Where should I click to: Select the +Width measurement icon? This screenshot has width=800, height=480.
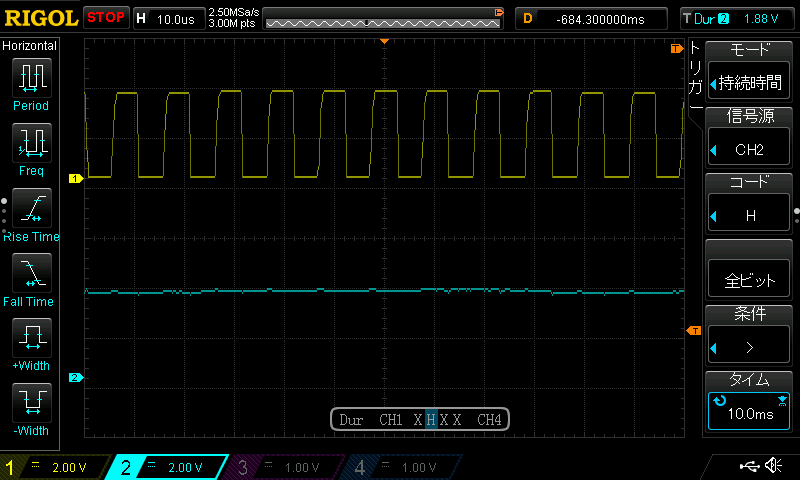point(32,337)
